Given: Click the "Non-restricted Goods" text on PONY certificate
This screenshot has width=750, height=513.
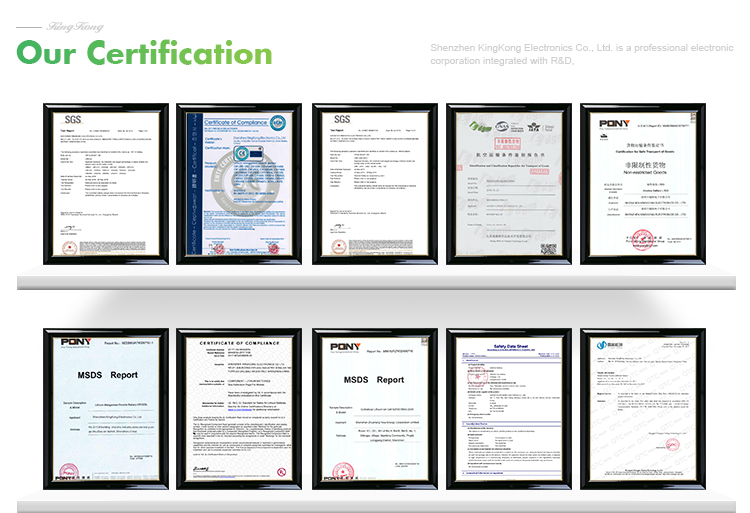Looking at the screenshot, I should click(645, 172).
